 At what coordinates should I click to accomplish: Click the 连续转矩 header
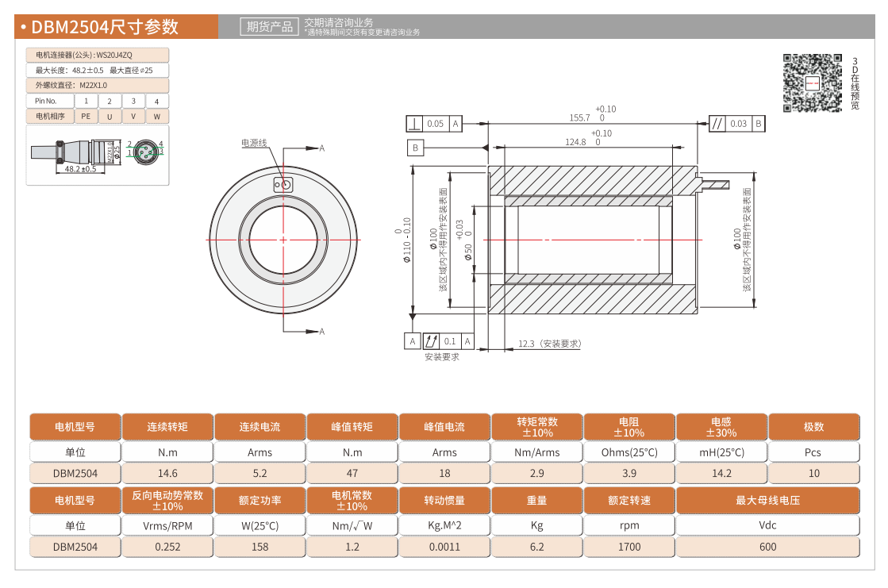pyautogui.click(x=167, y=427)
